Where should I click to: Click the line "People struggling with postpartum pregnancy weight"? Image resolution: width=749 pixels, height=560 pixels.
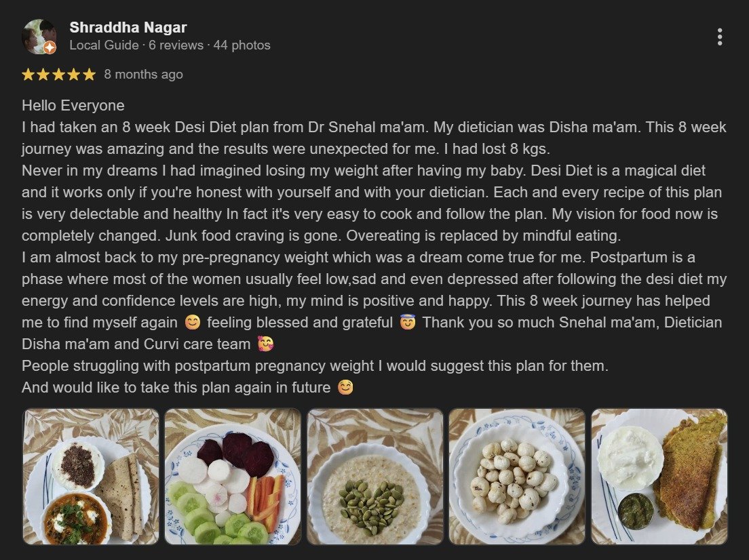point(315,366)
